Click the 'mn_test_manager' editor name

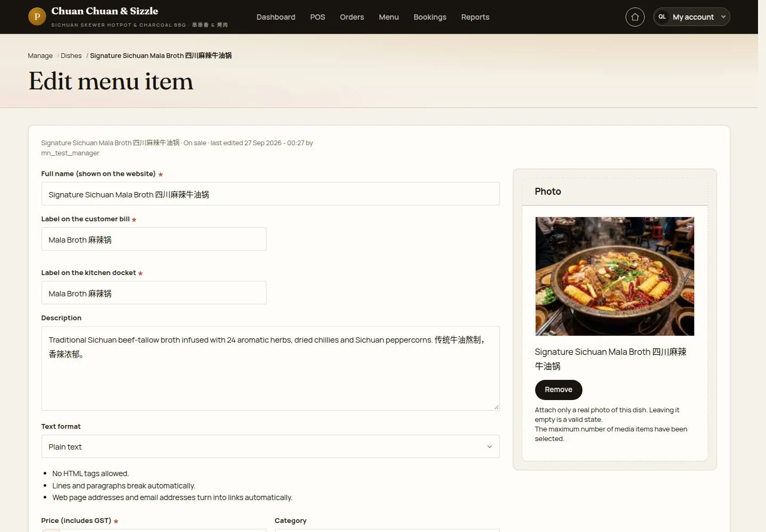70,153
